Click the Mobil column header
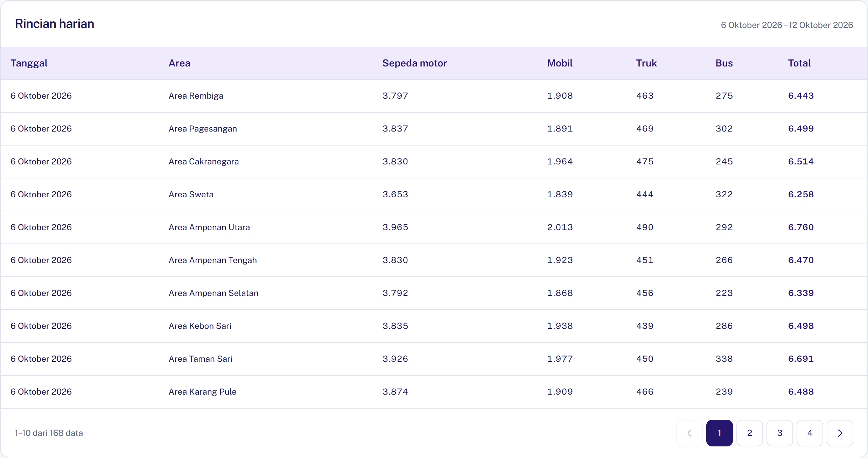868x459 pixels. pos(560,63)
